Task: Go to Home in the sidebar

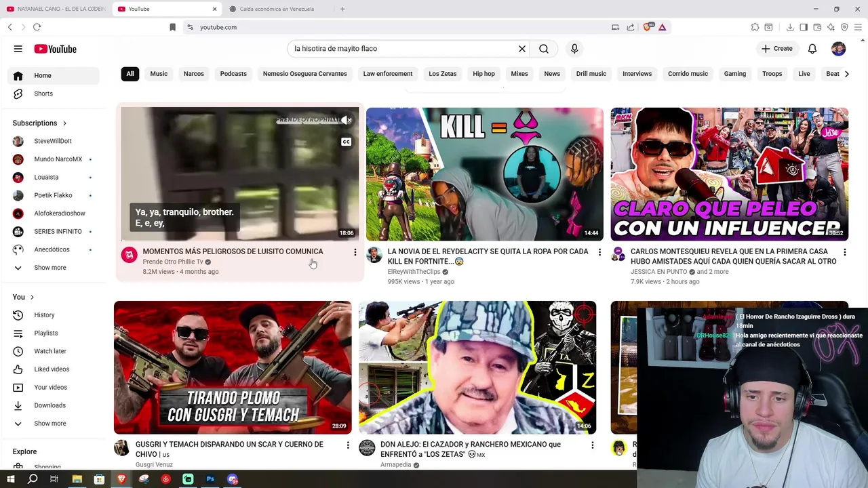Action: pyautogui.click(x=54, y=75)
